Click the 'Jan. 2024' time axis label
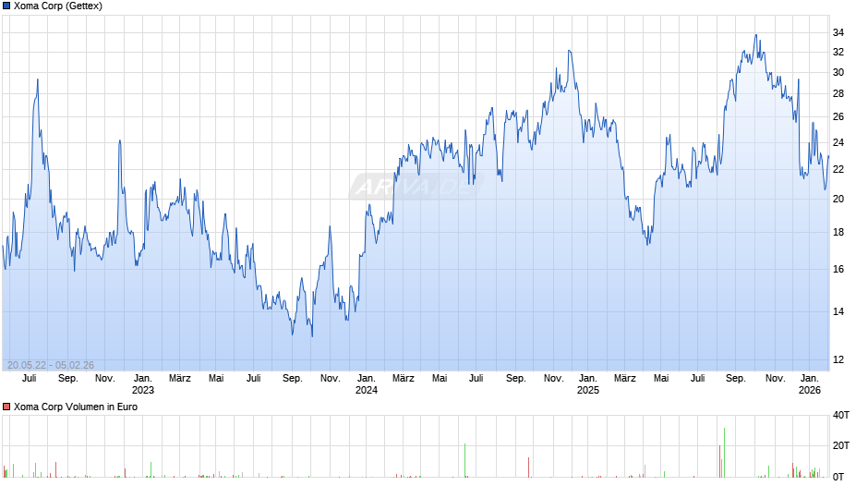The width and height of the screenshot is (868, 486). click(366, 384)
